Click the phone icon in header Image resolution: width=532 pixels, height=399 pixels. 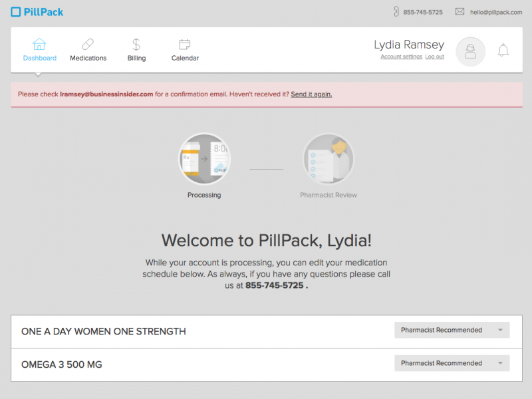[x=396, y=12]
